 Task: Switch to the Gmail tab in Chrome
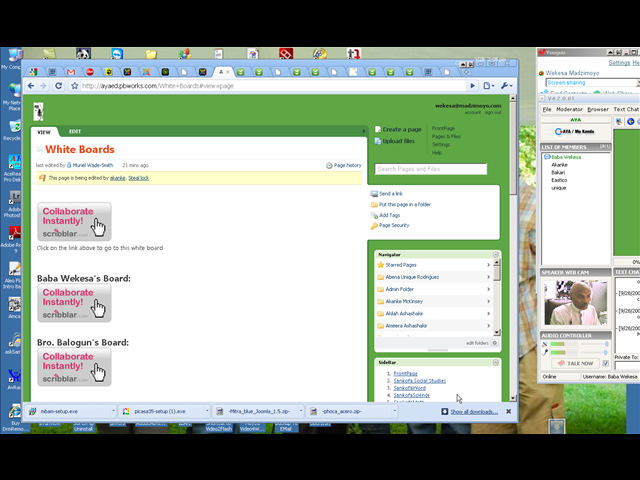[x=71, y=72]
